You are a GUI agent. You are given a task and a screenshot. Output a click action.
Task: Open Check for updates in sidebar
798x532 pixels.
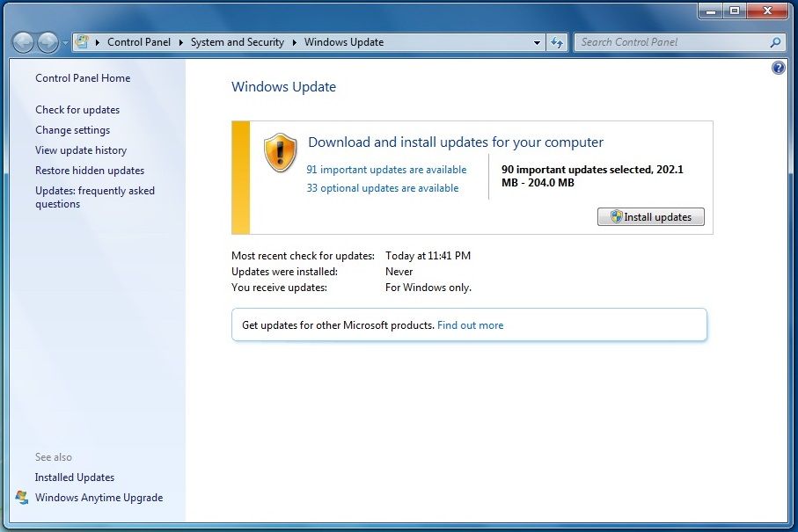[x=77, y=110]
